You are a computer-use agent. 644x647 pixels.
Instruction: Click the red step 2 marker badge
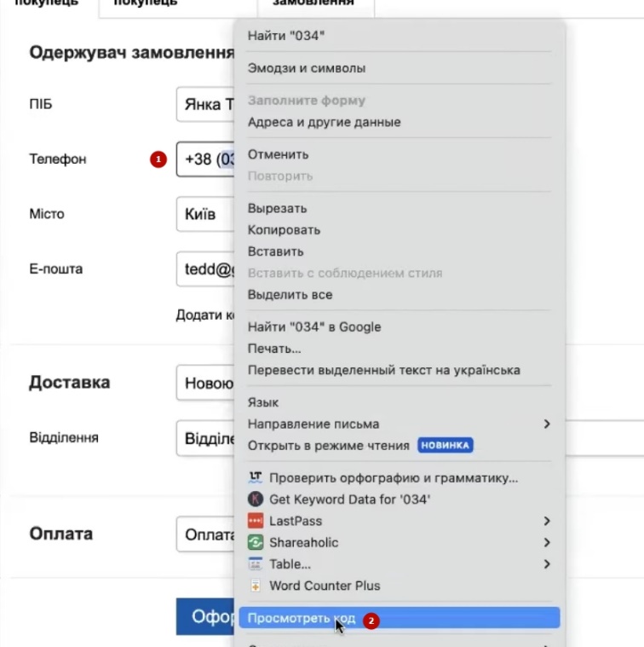point(370,621)
